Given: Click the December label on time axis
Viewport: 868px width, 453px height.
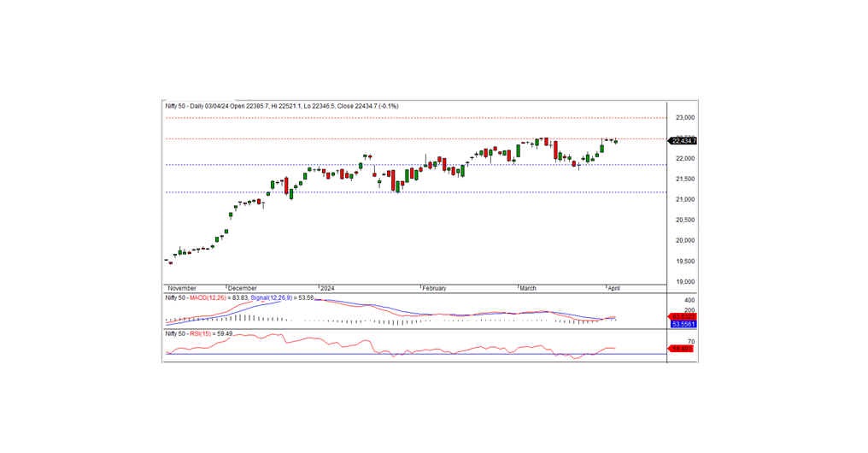Looking at the screenshot, I should point(243,289).
